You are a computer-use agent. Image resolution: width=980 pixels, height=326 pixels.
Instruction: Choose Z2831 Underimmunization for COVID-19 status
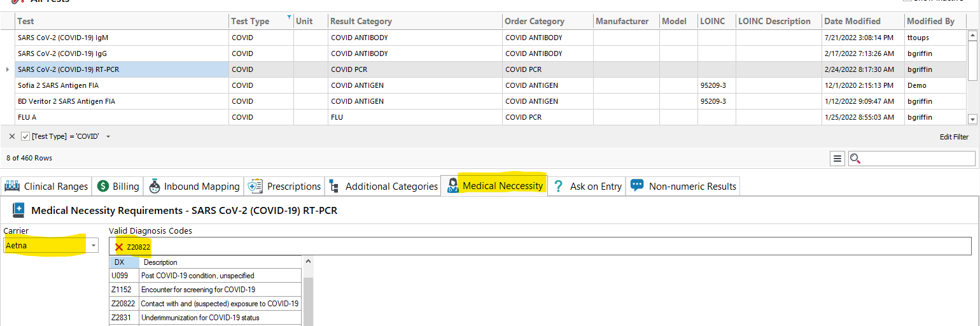[206, 318]
